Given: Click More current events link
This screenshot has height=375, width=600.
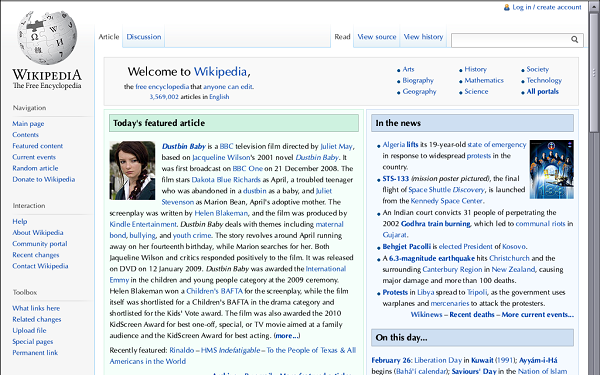Looking at the screenshot, I should click(x=538, y=315).
